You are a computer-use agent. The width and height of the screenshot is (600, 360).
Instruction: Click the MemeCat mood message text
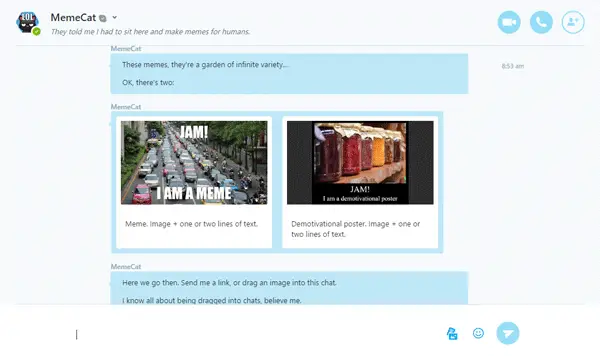(x=150, y=32)
